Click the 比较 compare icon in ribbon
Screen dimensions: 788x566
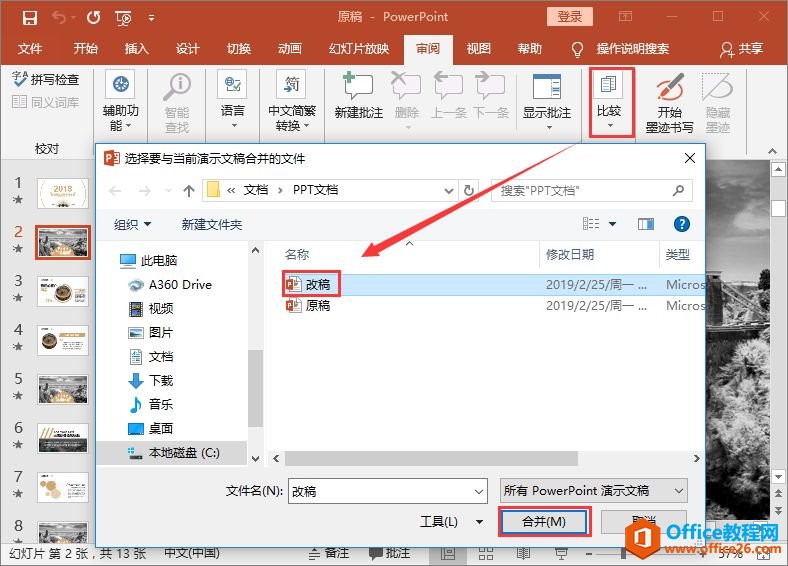[x=609, y=84]
